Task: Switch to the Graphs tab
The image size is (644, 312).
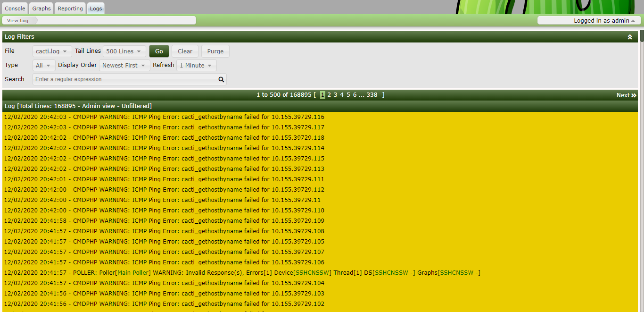Action: point(41,8)
